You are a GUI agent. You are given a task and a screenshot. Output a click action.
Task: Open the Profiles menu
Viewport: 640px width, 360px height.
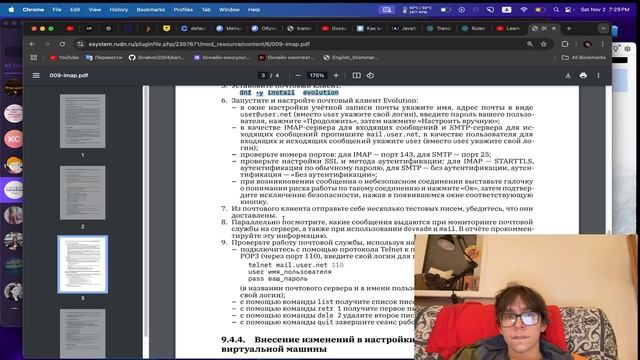183,9
